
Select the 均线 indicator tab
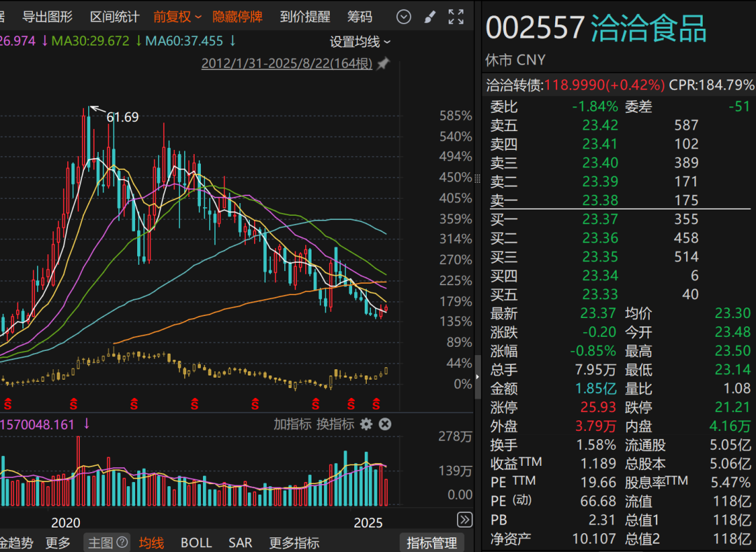[x=151, y=543]
